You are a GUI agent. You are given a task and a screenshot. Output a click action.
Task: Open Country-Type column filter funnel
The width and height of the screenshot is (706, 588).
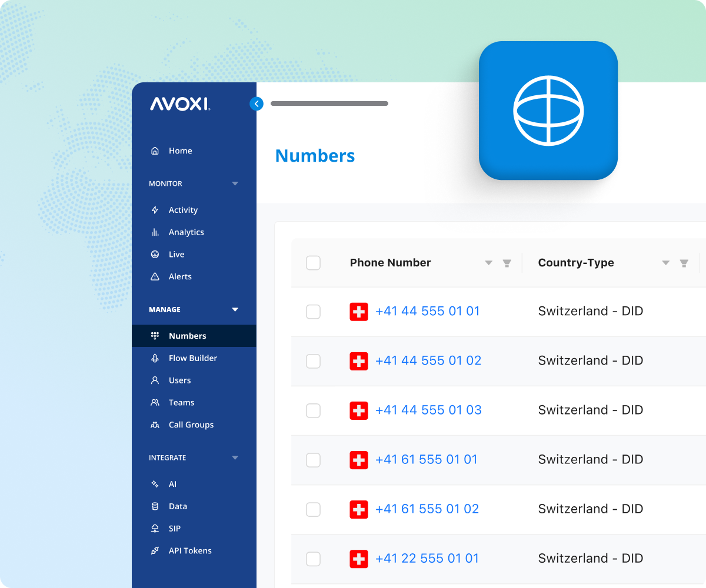click(x=684, y=263)
